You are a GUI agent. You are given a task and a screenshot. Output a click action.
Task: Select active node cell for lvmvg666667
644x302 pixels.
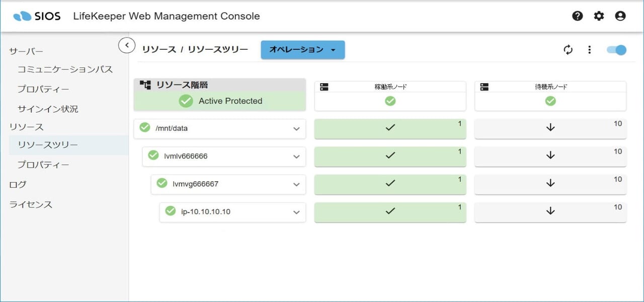click(390, 184)
